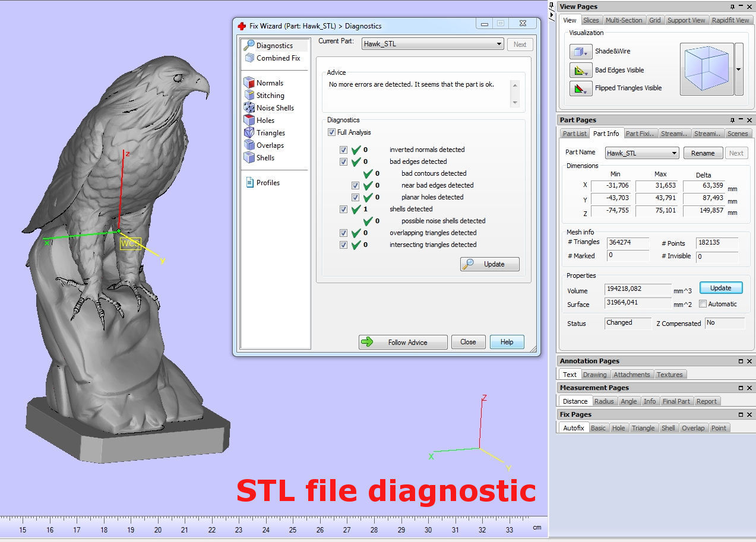Open the Diagnostics page in Fix Wizard
This screenshot has width=756, height=542.
[x=275, y=46]
